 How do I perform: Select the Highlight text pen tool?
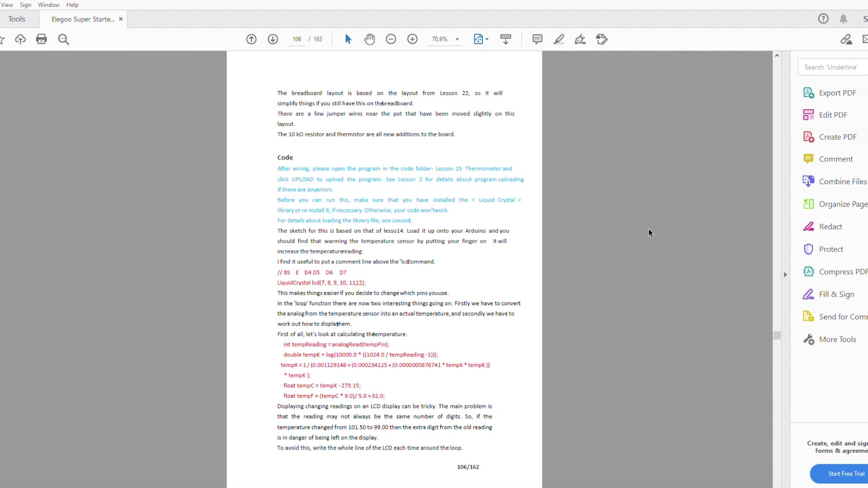[x=559, y=39]
